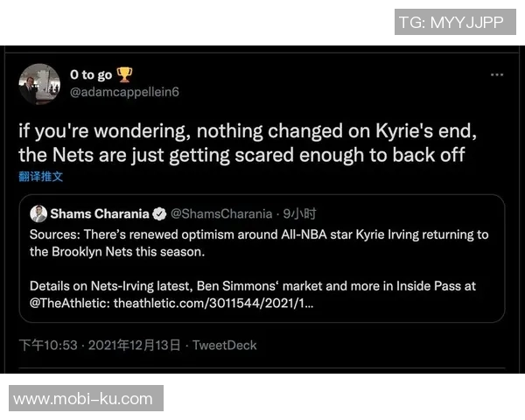Click the main tweet text about the Nets
This screenshot has height=420, width=525.
click(249, 143)
